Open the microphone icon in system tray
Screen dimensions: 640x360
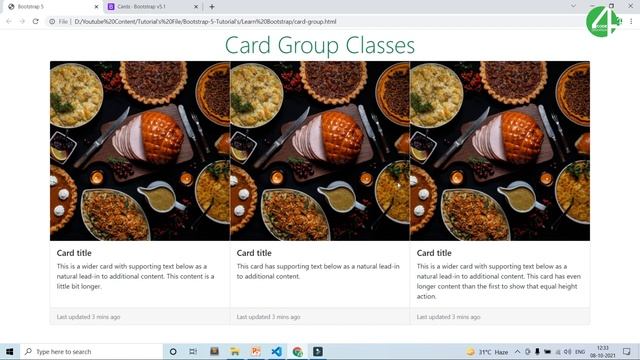[537, 351]
